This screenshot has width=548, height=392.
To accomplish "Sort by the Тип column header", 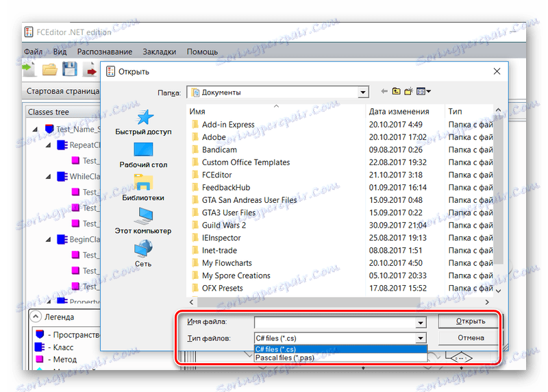I will (x=469, y=111).
